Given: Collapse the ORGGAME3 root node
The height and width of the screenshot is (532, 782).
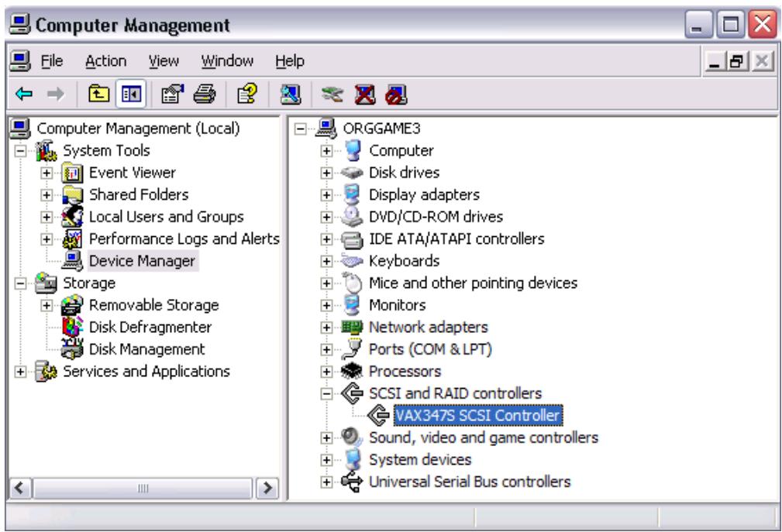Looking at the screenshot, I should pyautogui.click(x=300, y=129).
